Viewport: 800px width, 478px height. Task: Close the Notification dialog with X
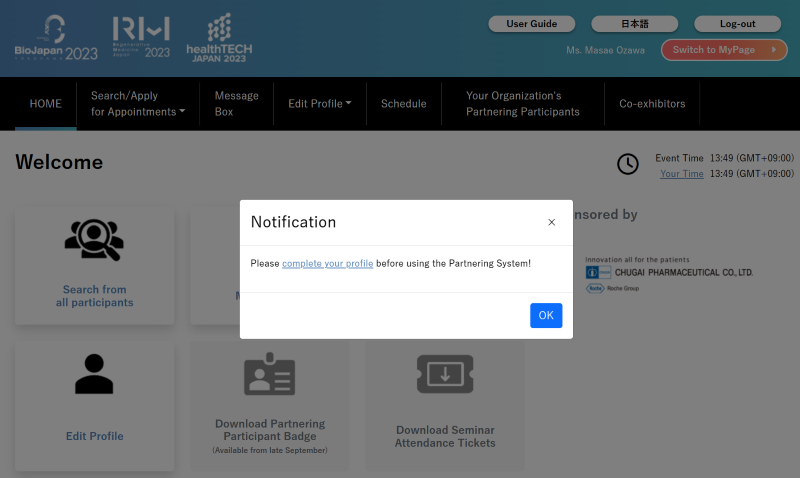point(552,222)
